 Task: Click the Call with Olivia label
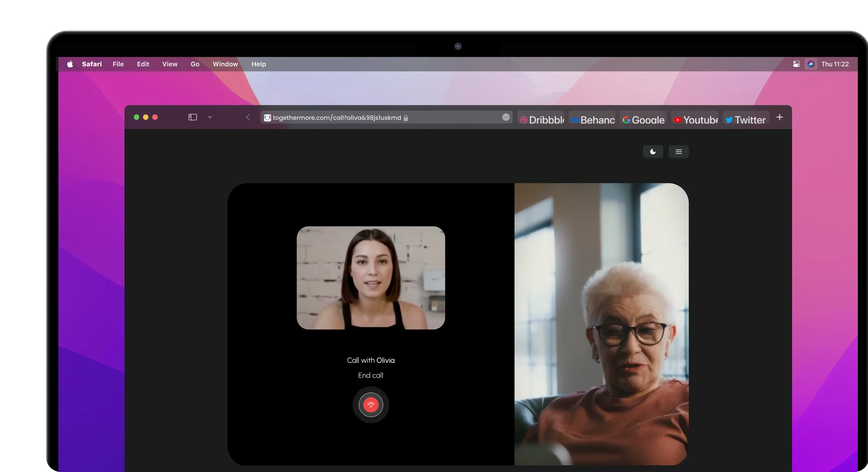pyautogui.click(x=370, y=360)
